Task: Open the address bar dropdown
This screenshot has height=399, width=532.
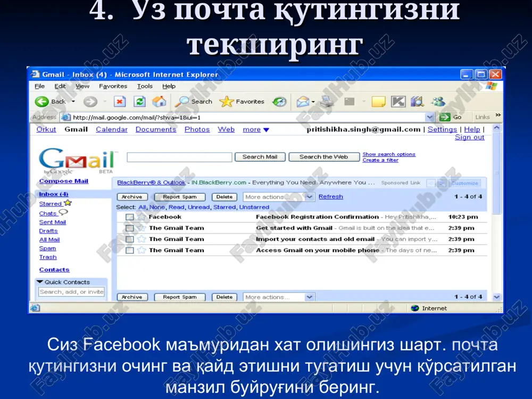Action: tap(429, 118)
